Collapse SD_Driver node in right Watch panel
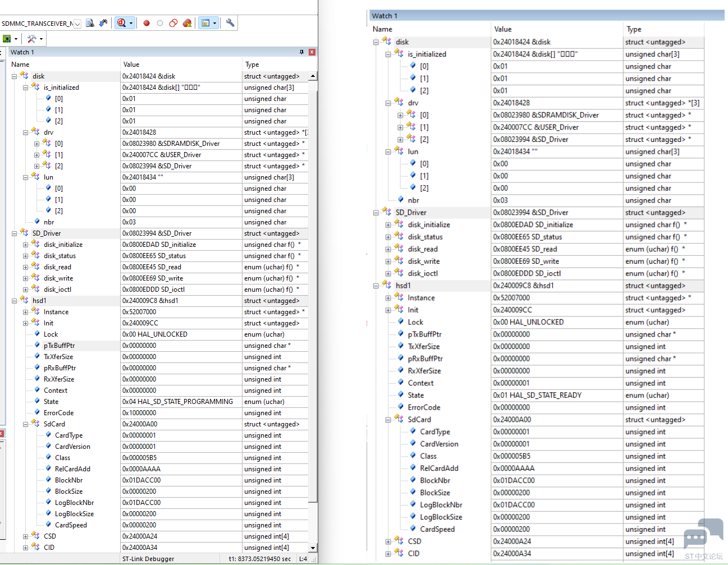The height and width of the screenshot is (565, 728). [x=376, y=213]
